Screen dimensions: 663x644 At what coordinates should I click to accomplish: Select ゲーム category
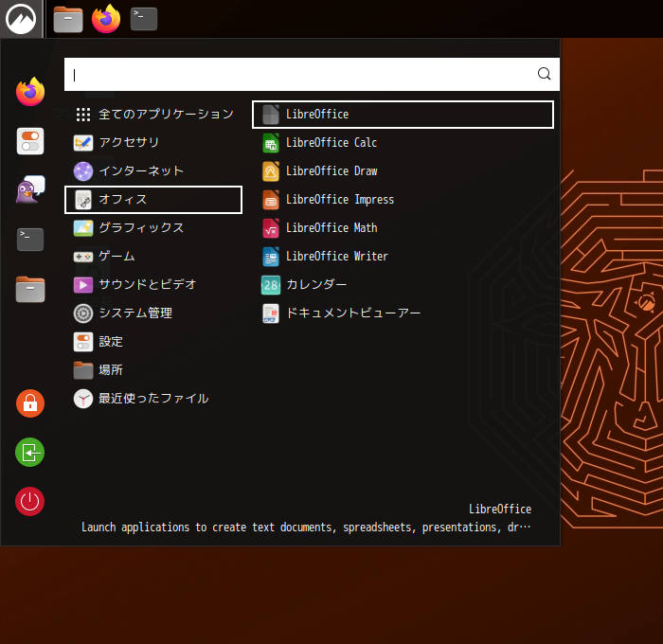pos(153,257)
